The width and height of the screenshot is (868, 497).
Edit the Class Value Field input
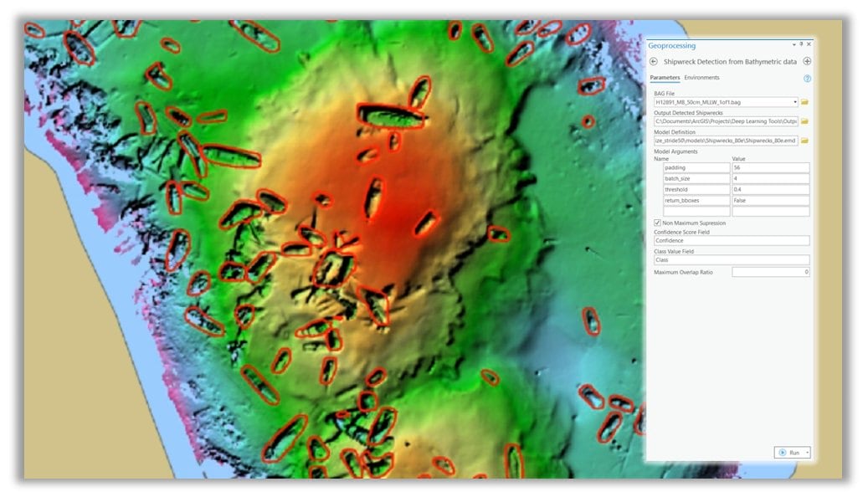click(x=732, y=260)
